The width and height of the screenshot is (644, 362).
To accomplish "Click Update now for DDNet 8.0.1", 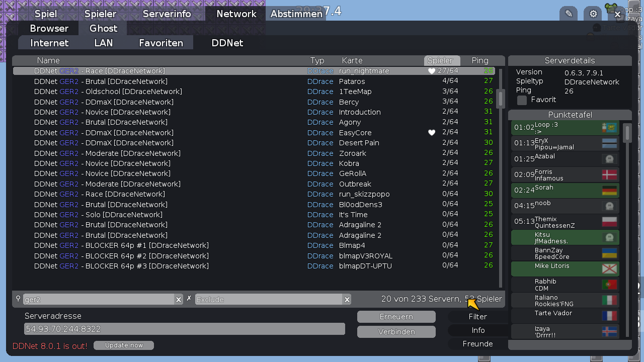I will pyautogui.click(x=123, y=345).
